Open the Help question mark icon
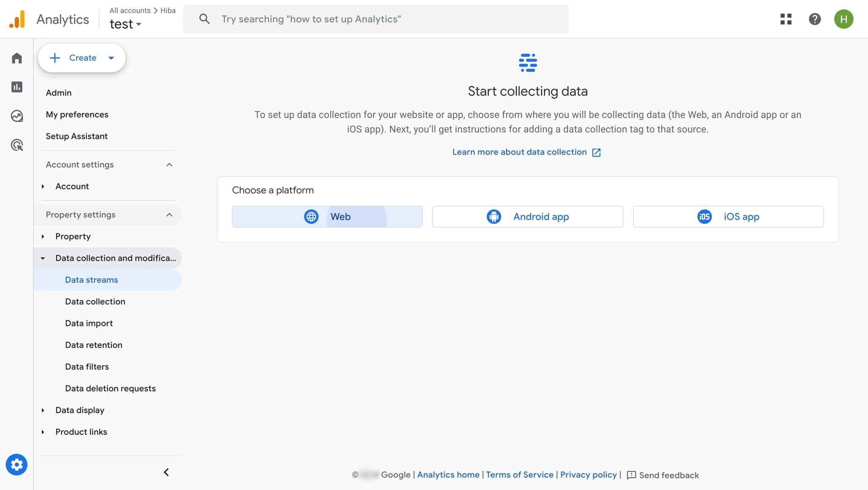868x490 pixels. pyautogui.click(x=814, y=19)
